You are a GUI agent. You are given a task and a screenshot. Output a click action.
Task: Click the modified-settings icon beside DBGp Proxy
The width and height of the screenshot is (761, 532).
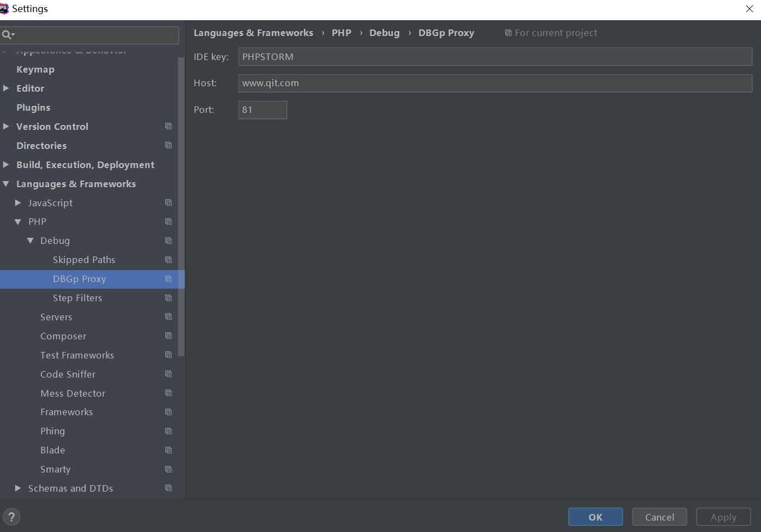pos(168,279)
